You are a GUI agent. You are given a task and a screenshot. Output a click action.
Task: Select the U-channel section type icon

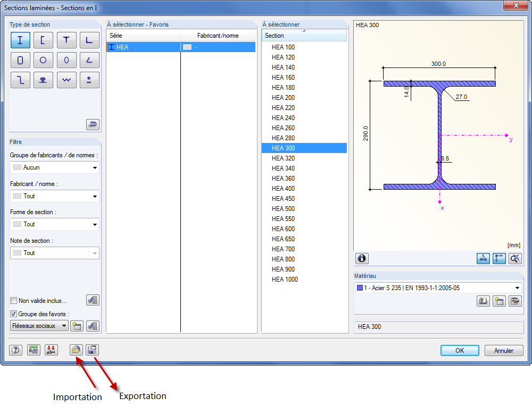[x=43, y=40]
